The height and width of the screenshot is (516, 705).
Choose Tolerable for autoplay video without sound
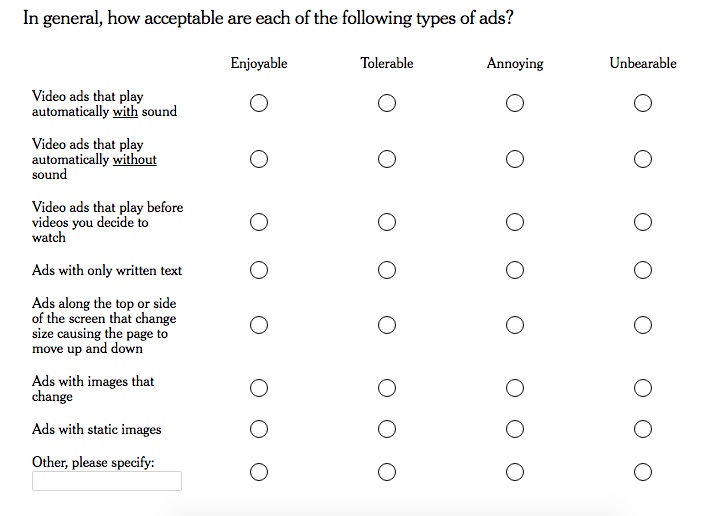pyautogui.click(x=387, y=159)
